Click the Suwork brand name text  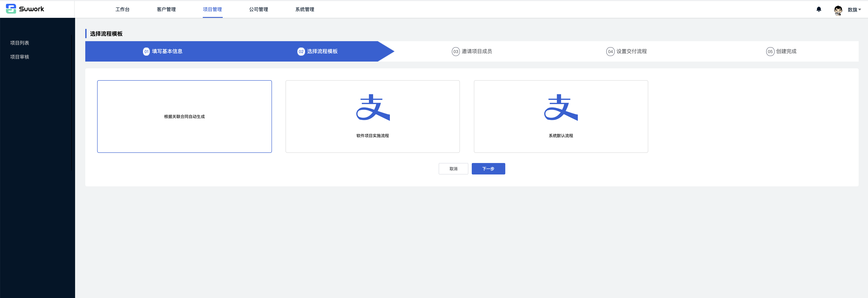[31, 9]
